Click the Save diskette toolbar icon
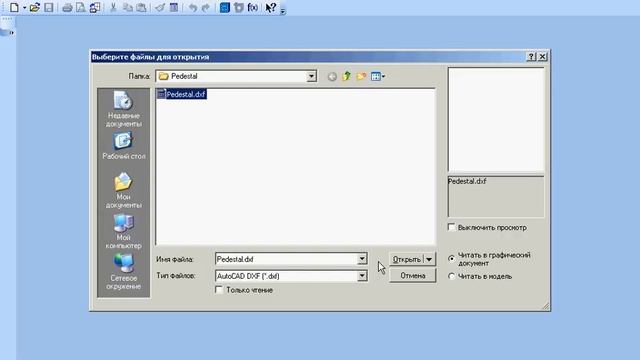The height and width of the screenshot is (360, 640). pos(49,7)
